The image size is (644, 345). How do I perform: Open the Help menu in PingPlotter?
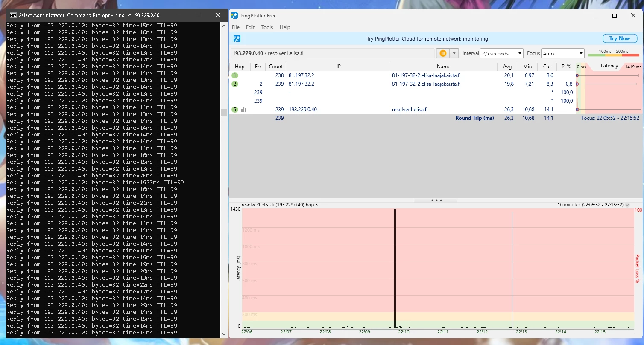[285, 27]
